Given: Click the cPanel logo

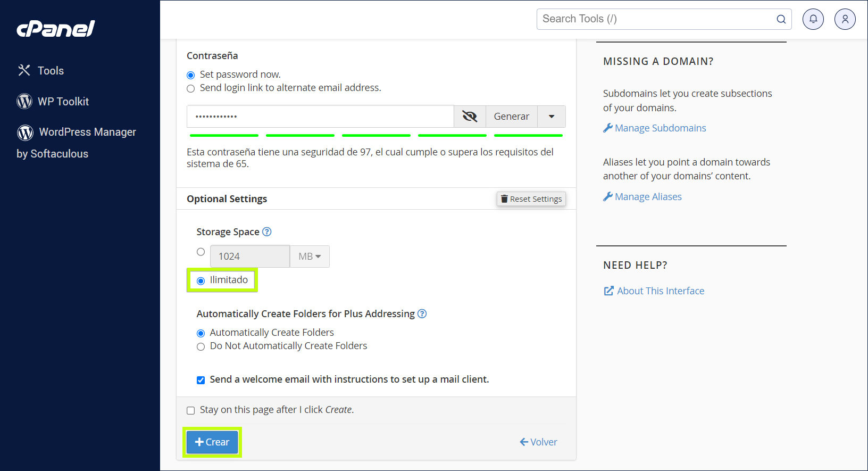Looking at the screenshot, I should (x=56, y=29).
